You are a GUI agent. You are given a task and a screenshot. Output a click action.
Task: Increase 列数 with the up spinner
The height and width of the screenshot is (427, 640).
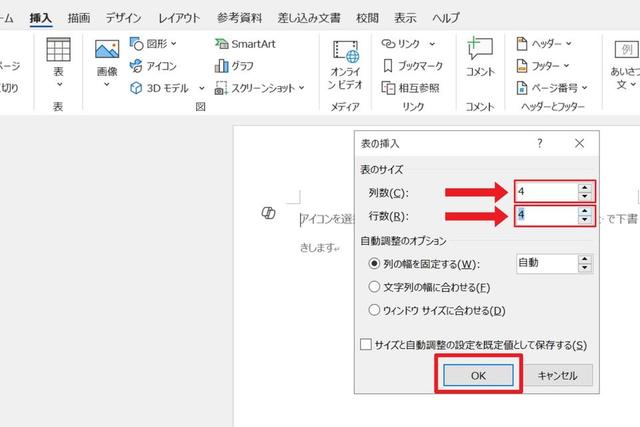[584, 187]
